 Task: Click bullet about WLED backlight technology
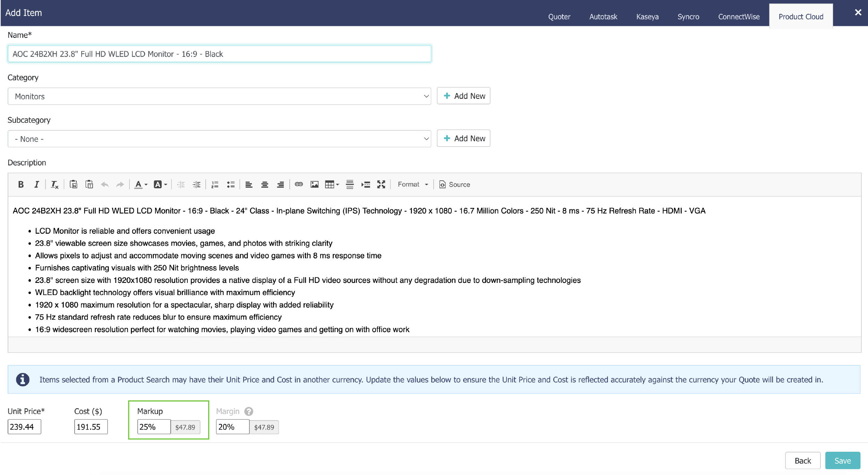coord(165,292)
